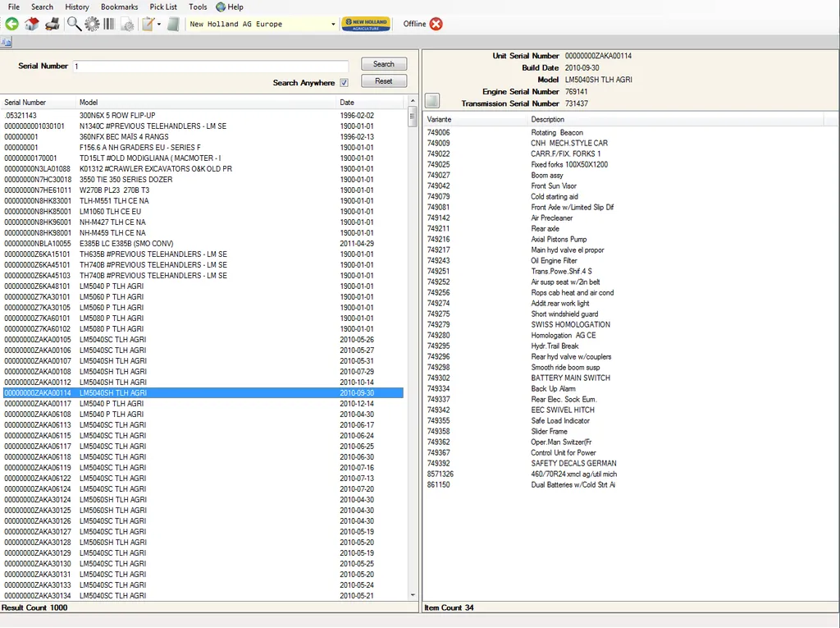Select row 00000000ZAKA00105
This screenshot has height=628, width=840.
[203, 340]
